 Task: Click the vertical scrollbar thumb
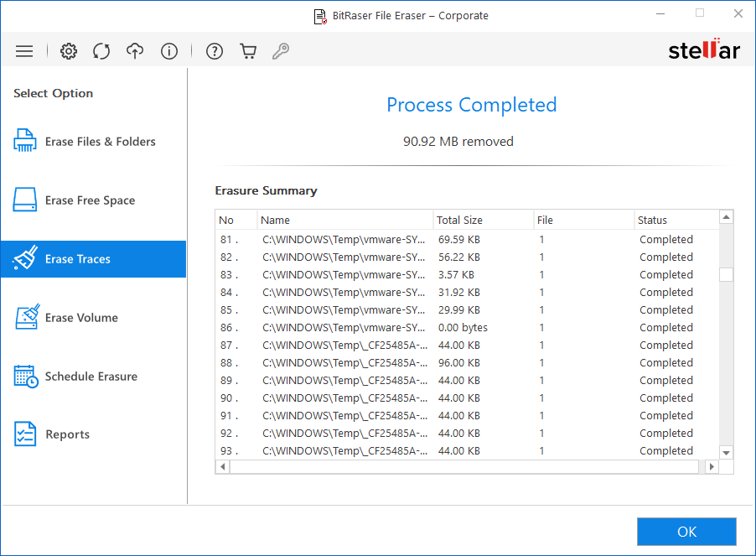click(726, 274)
